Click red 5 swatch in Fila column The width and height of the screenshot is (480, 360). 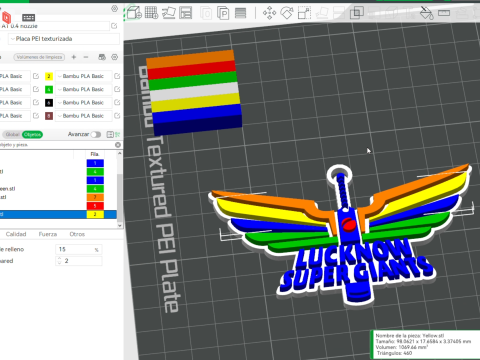pyautogui.click(x=95, y=206)
